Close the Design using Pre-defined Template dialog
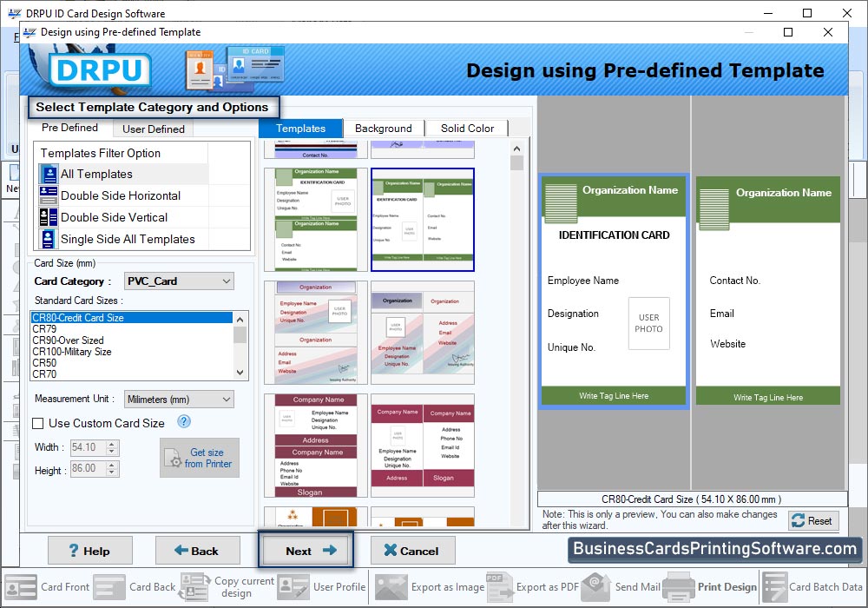868x608 pixels. tap(827, 32)
